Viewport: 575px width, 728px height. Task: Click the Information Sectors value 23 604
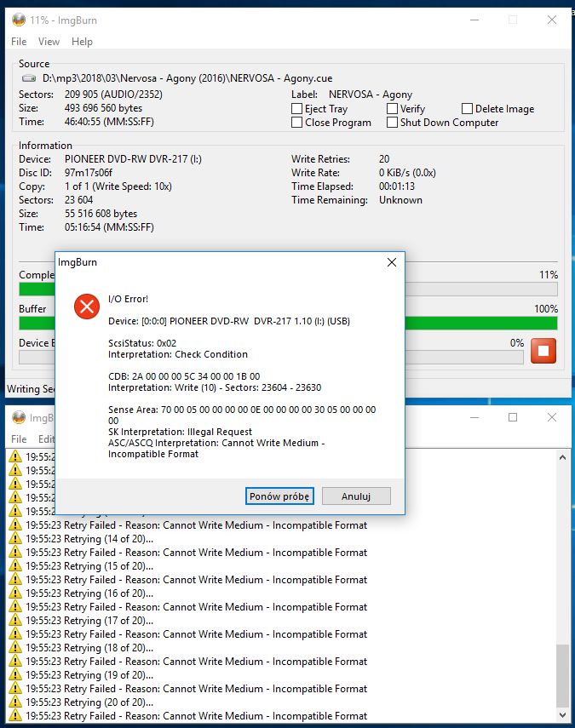click(x=78, y=200)
